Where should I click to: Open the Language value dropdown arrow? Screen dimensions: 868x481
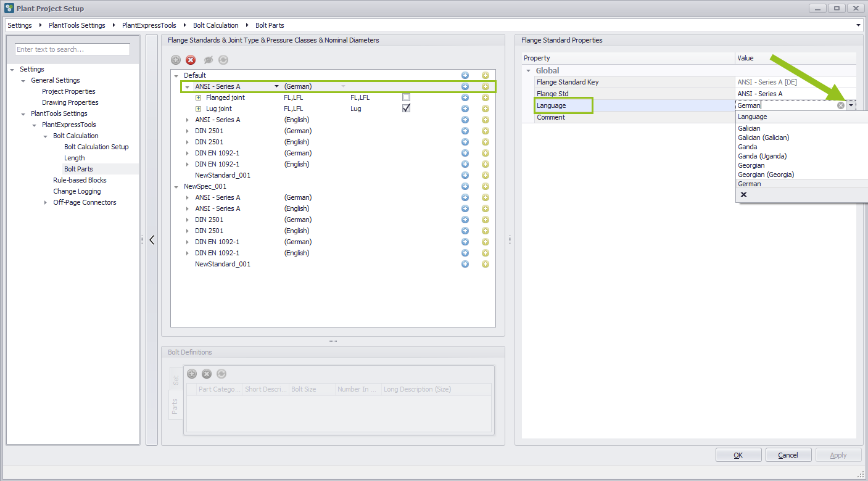[851, 105]
